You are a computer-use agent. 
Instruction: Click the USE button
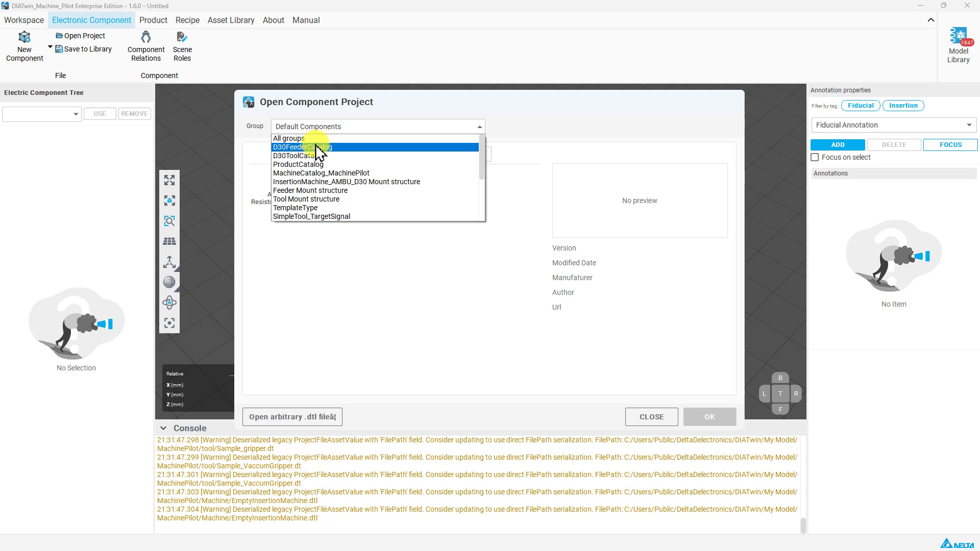pyautogui.click(x=100, y=114)
